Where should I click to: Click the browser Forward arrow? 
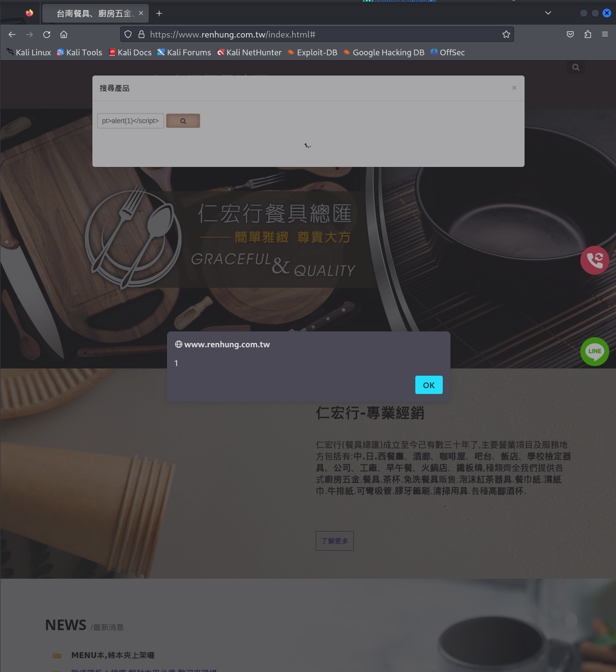tap(29, 34)
